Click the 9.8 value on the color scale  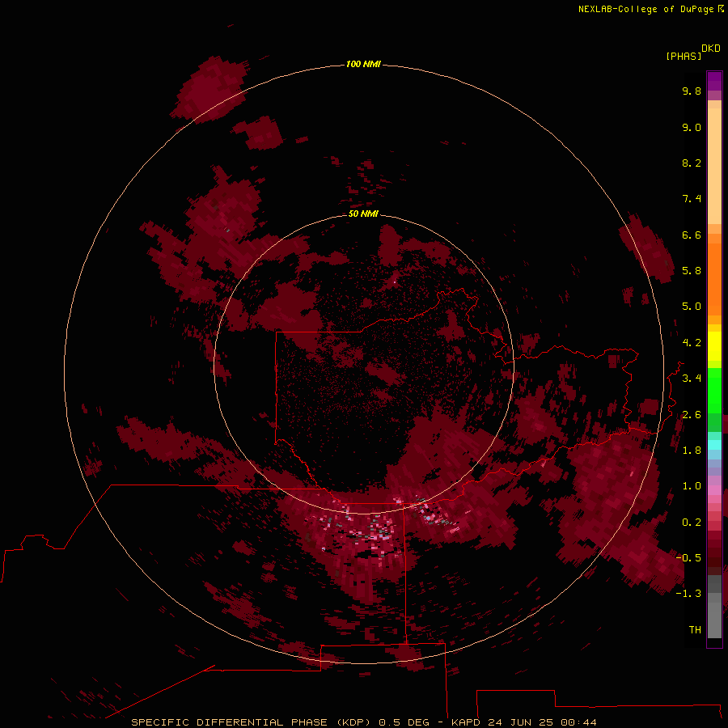(692, 91)
